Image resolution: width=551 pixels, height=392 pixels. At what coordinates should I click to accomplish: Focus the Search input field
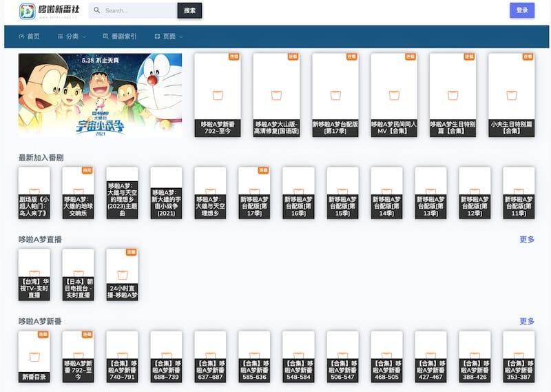(133, 10)
